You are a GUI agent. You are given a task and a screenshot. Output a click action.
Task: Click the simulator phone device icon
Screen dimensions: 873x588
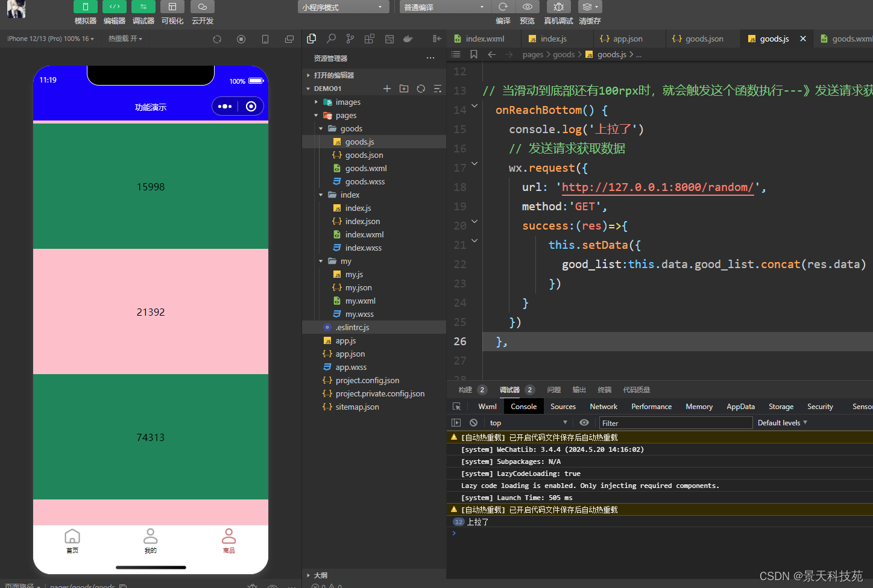(265, 39)
